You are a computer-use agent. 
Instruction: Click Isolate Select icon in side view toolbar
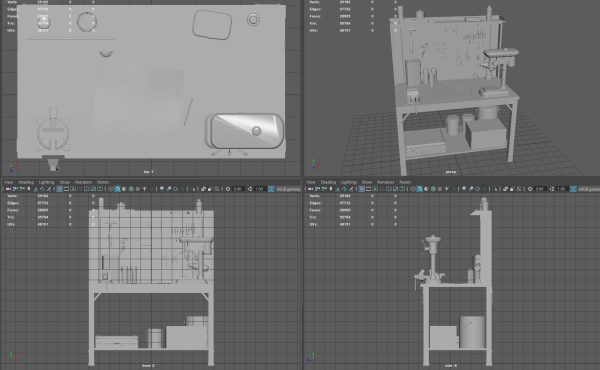pyautogui.click(x=496, y=189)
